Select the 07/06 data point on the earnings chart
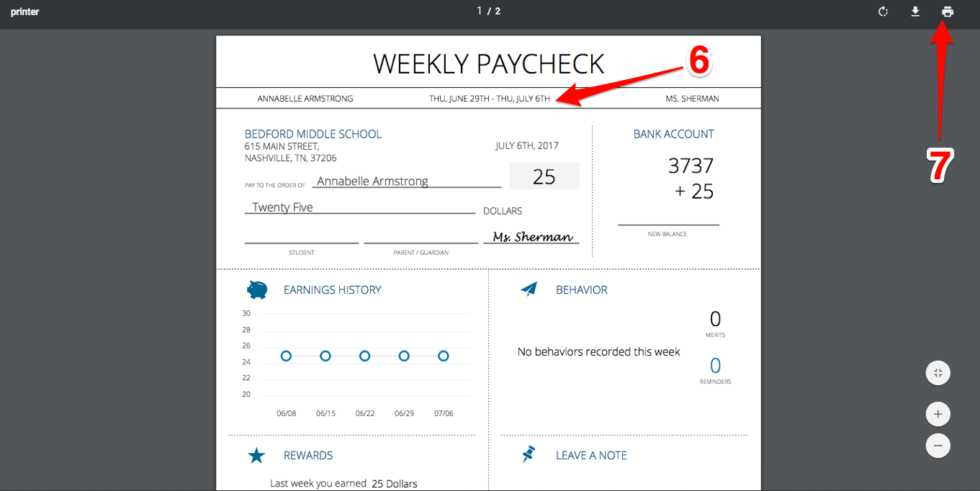Image resolution: width=980 pixels, height=491 pixels. pyautogui.click(x=443, y=356)
